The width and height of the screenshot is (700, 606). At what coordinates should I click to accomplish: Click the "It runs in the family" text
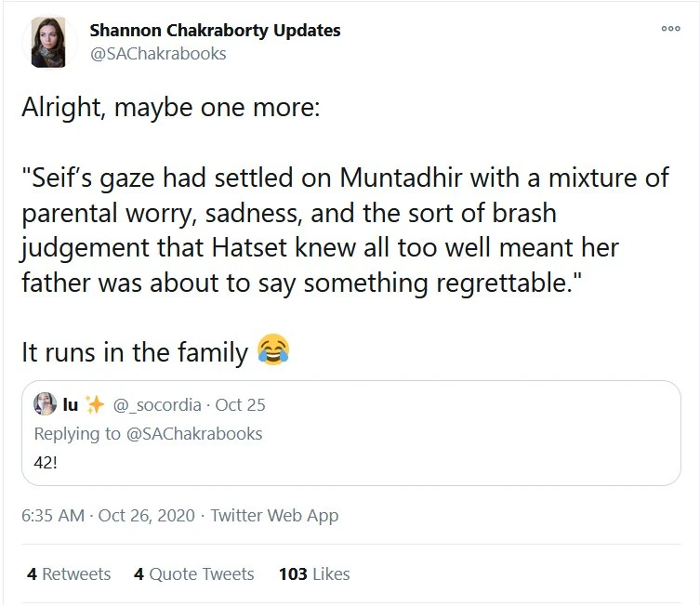[134, 352]
